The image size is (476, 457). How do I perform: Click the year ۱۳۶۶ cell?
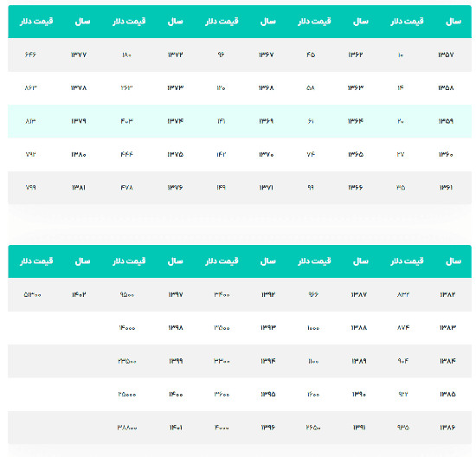coord(355,188)
